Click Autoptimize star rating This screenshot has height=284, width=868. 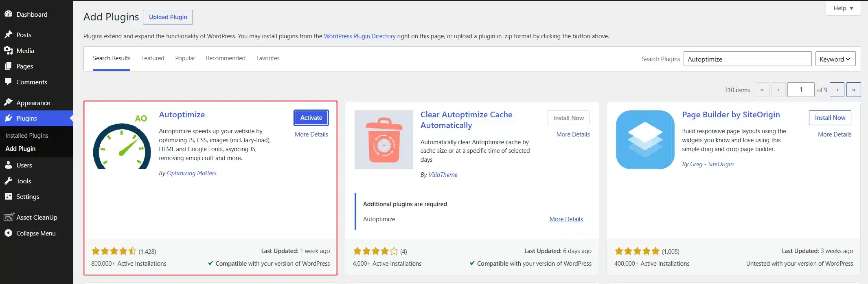point(114,251)
